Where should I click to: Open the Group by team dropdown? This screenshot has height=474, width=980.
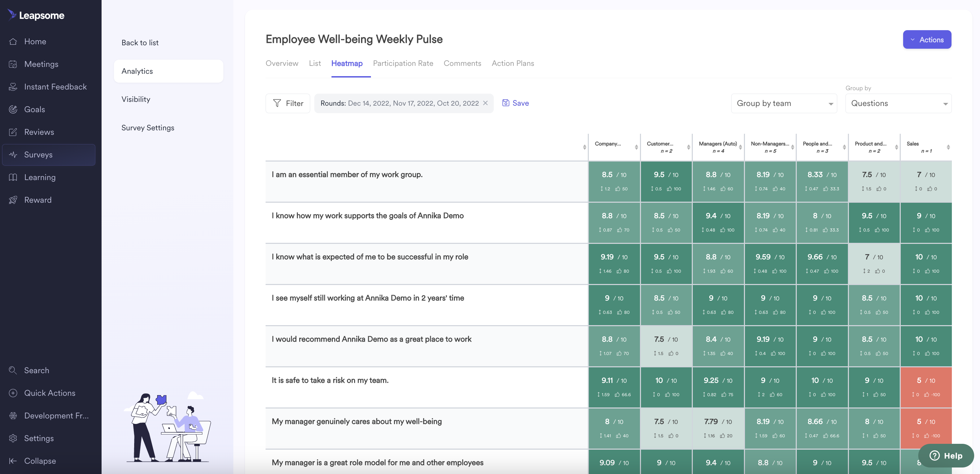(x=784, y=103)
